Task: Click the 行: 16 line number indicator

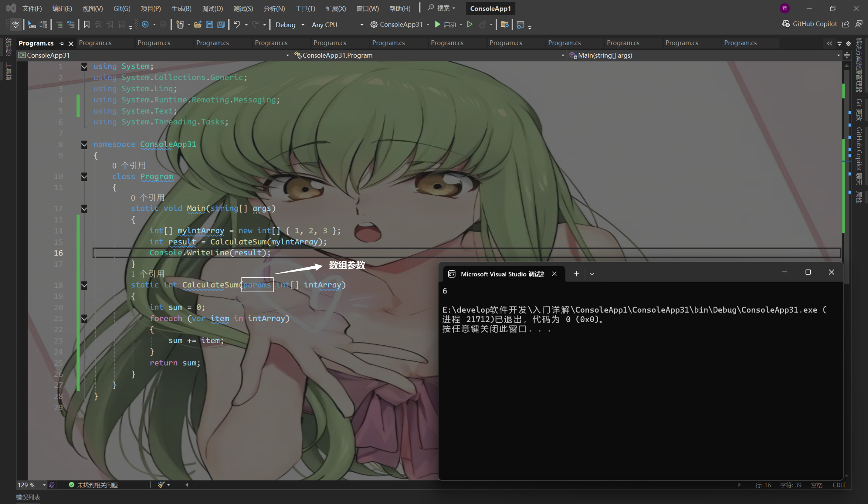Action: 763,485
